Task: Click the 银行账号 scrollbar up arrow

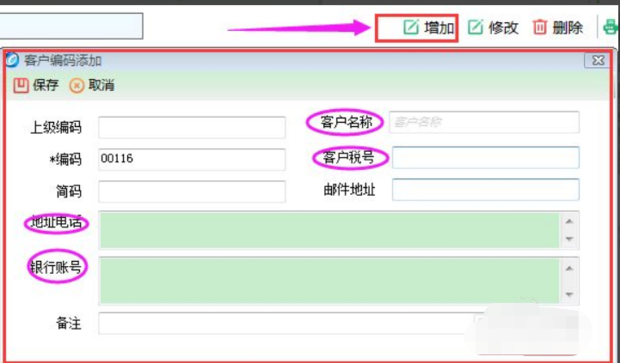Action: 569,268
